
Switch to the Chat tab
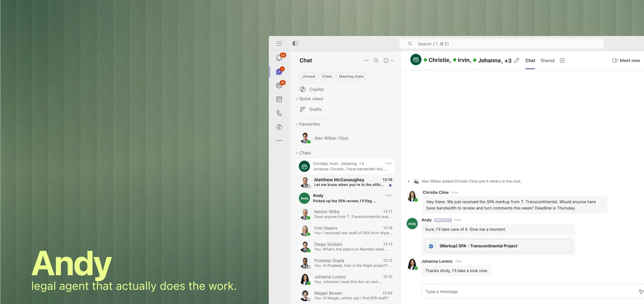tap(530, 60)
